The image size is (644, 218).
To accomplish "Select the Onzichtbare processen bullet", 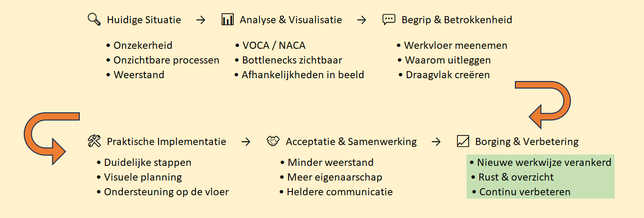I will 166,60.
